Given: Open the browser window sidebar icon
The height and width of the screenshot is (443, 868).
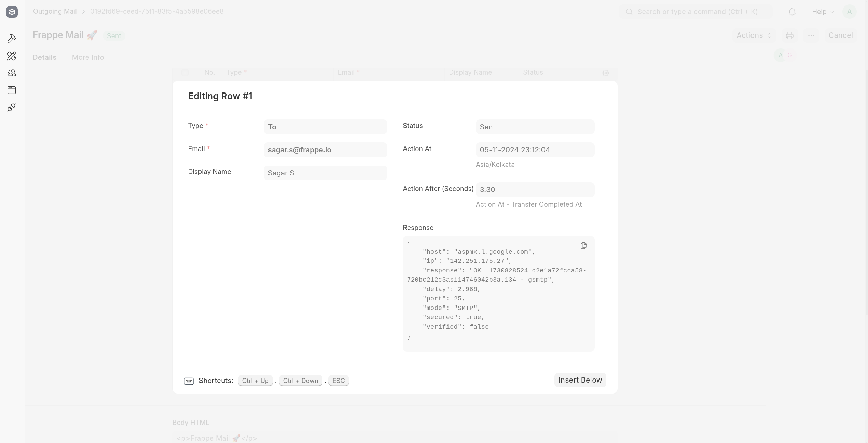Looking at the screenshot, I should tap(12, 90).
